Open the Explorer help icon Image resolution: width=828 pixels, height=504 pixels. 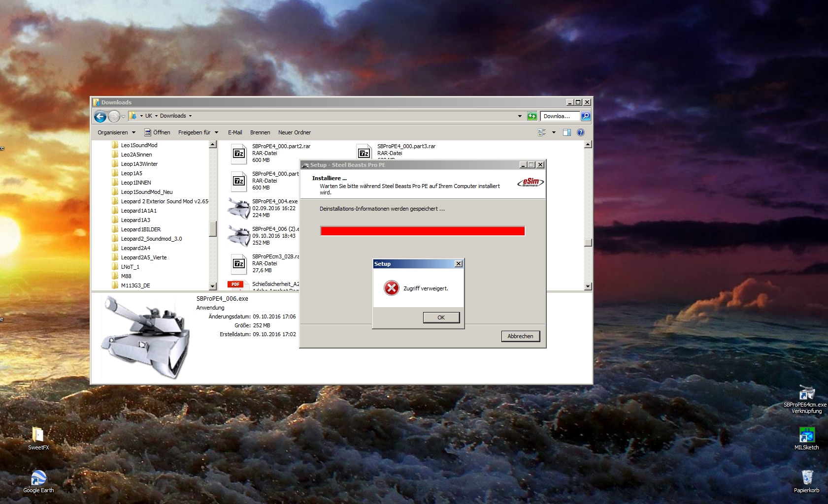(x=581, y=132)
